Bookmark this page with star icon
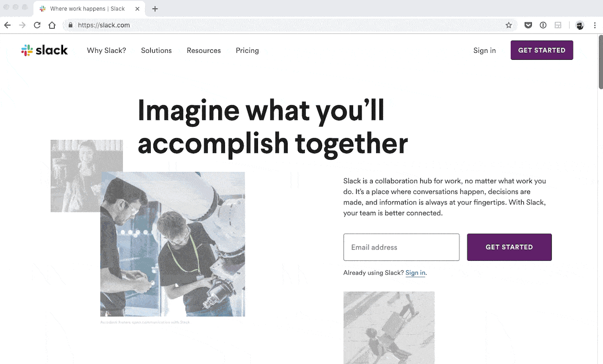This screenshot has width=603, height=364. click(509, 25)
